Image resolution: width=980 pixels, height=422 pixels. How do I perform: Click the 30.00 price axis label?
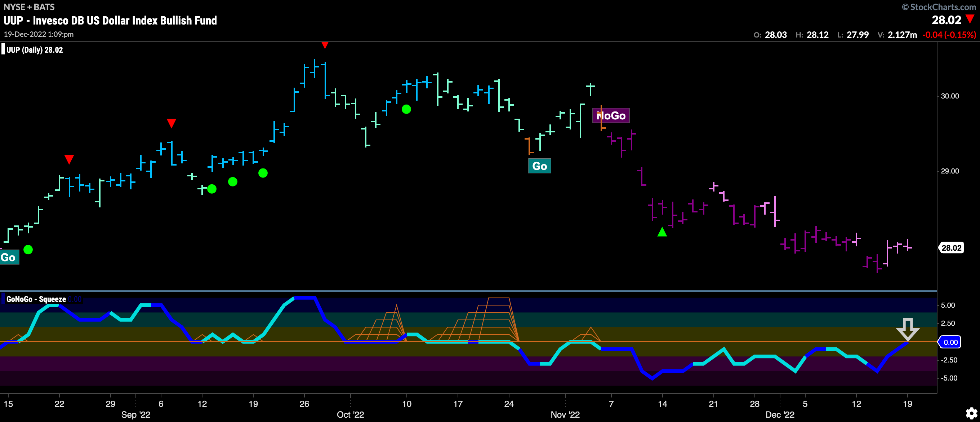[x=950, y=96]
